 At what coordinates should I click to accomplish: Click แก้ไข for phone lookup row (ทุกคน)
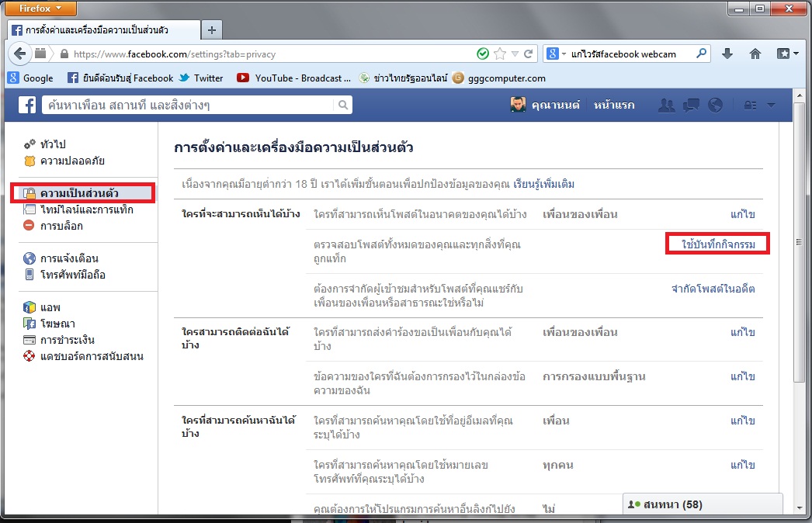point(743,465)
